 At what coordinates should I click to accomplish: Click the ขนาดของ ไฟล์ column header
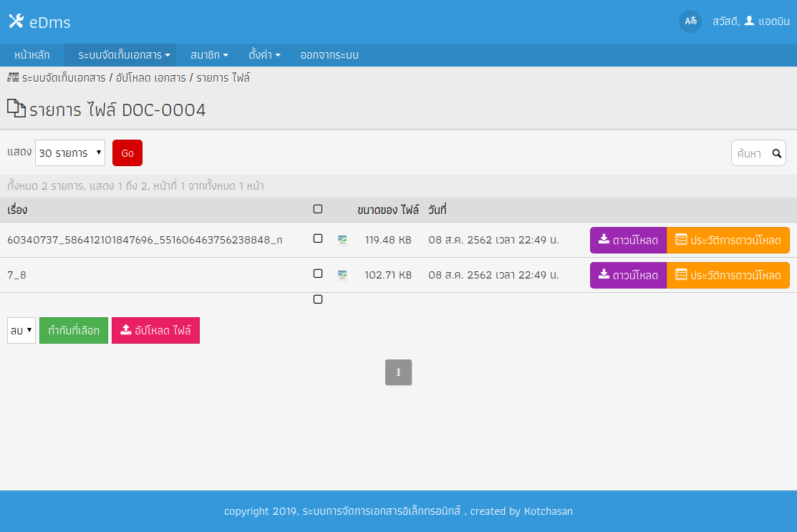pos(388,210)
